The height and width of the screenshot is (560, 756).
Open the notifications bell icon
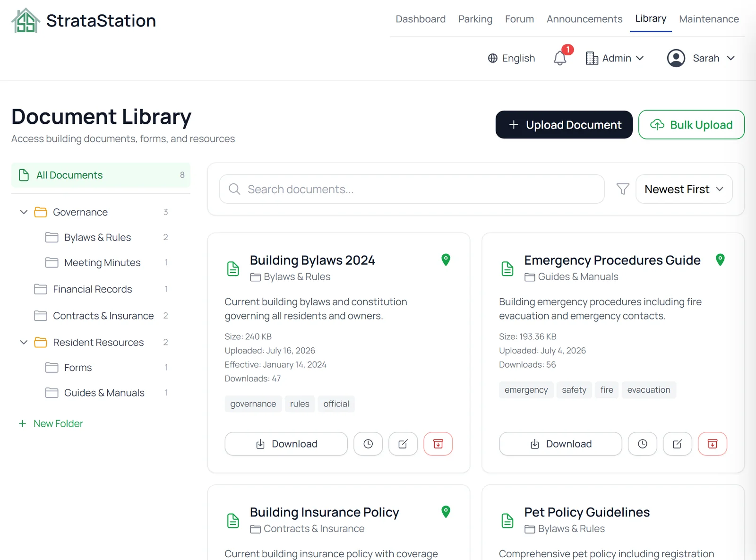tap(560, 58)
